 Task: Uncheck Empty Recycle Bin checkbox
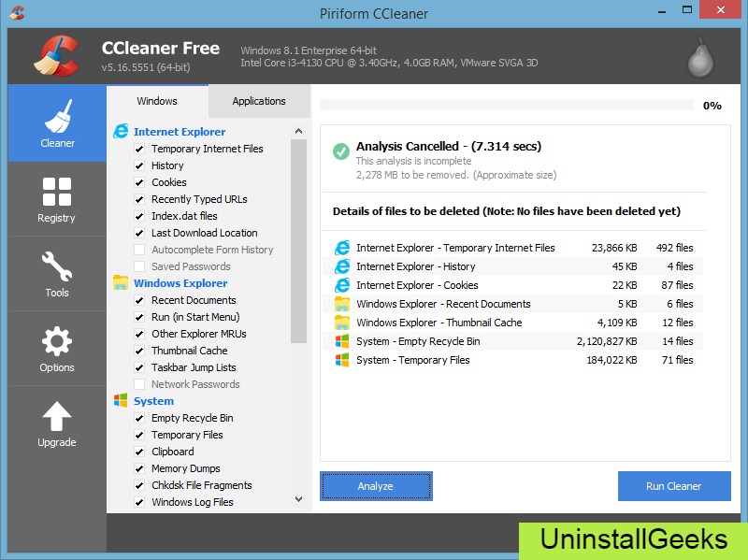tap(139, 418)
